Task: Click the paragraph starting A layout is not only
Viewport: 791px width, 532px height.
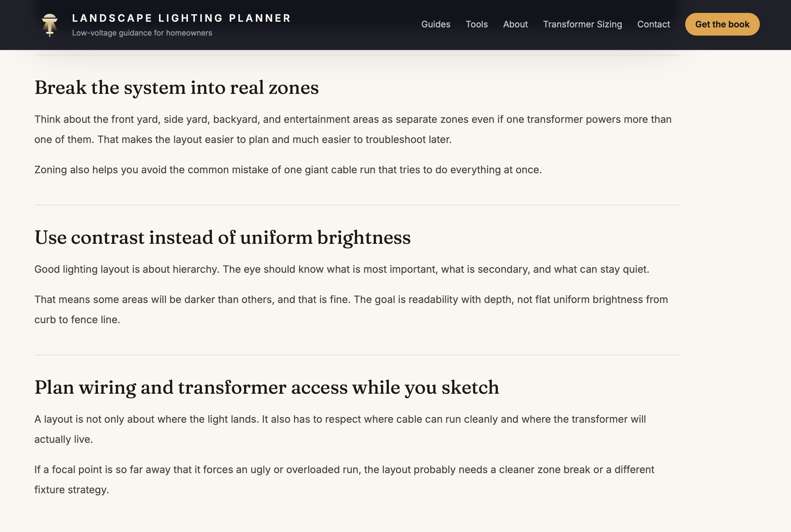Action: coord(340,429)
